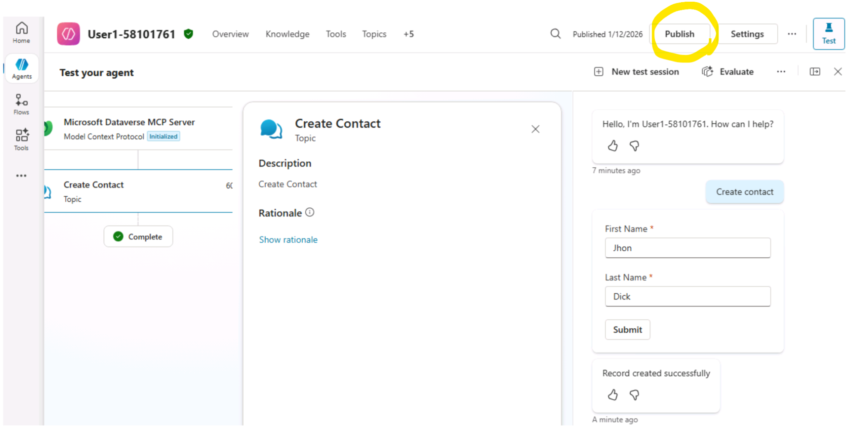Switch to the Topics tab
868x438 pixels.
pyautogui.click(x=374, y=34)
